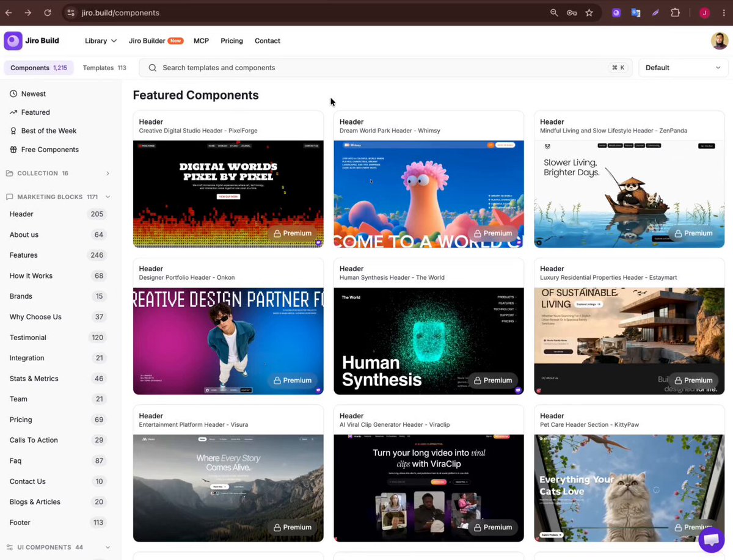This screenshot has width=733, height=560.
Task: Select Why Choose Us category
Action: coord(58,317)
